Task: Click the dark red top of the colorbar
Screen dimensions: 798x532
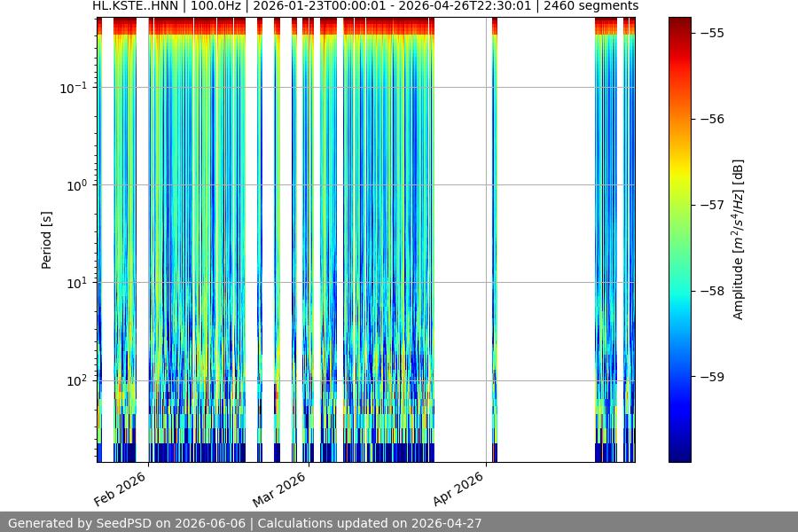Action: tap(680, 23)
